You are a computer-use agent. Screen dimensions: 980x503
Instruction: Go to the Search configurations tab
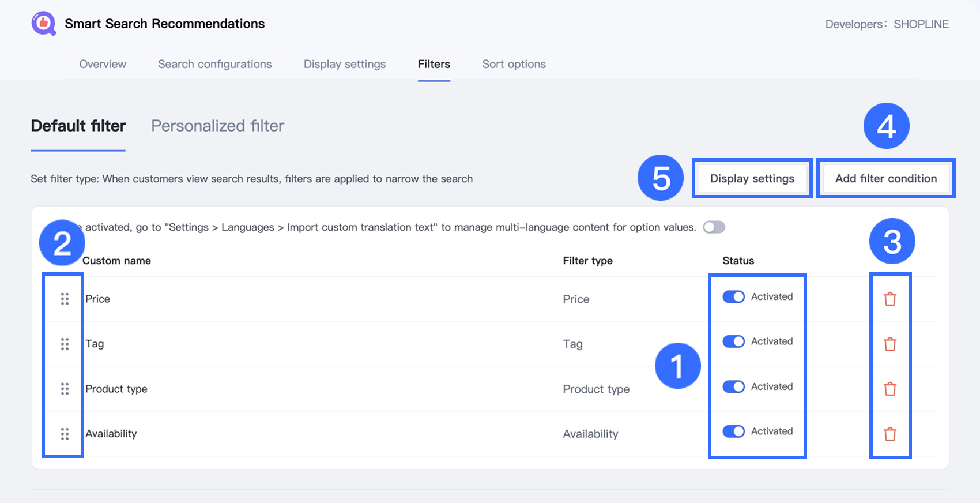(x=214, y=64)
